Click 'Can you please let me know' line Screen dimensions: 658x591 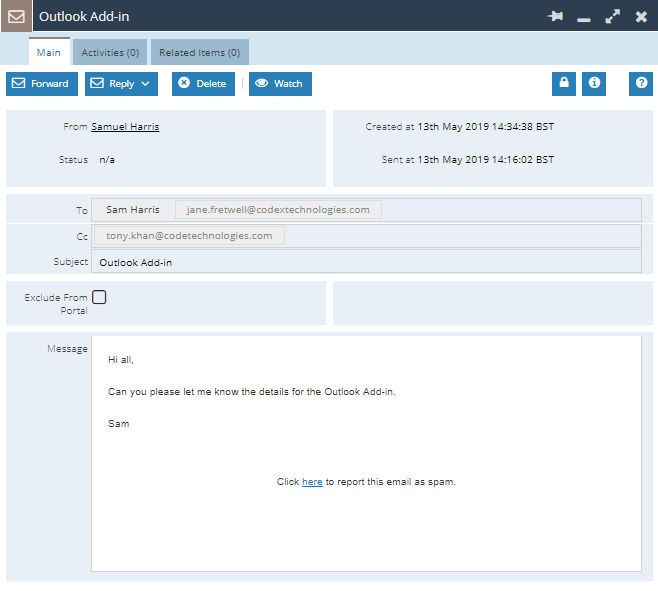(x=252, y=392)
